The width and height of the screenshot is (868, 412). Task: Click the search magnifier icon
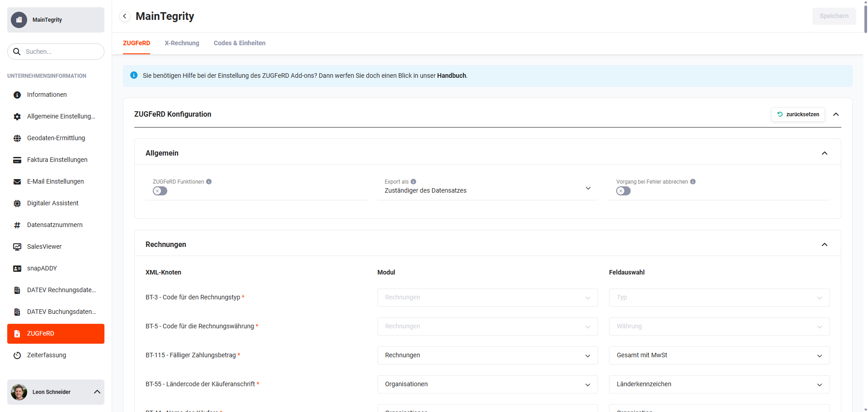pyautogui.click(x=17, y=52)
